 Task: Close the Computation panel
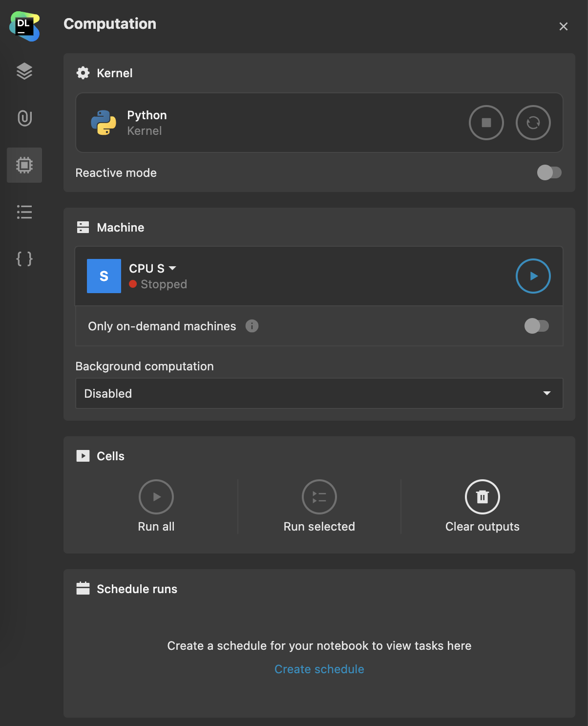coord(563,26)
